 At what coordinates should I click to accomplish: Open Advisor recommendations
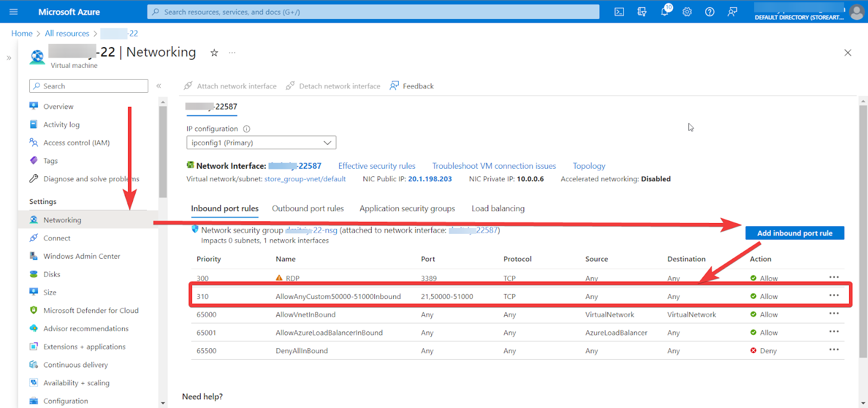pyautogui.click(x=86, y=329)
